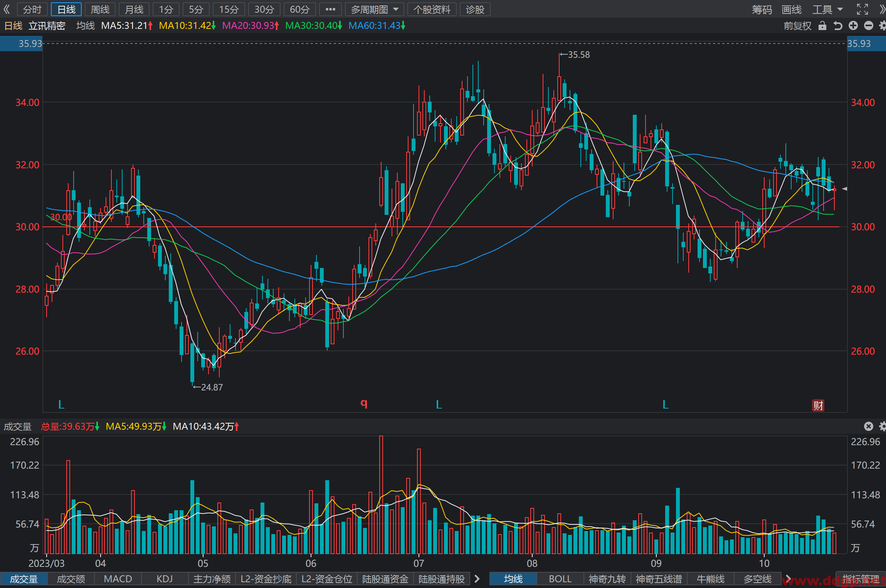The width and height of the screenshot is (886, 588).
Task: Zoom in with the plus circle icon
Action: [853, 26]
